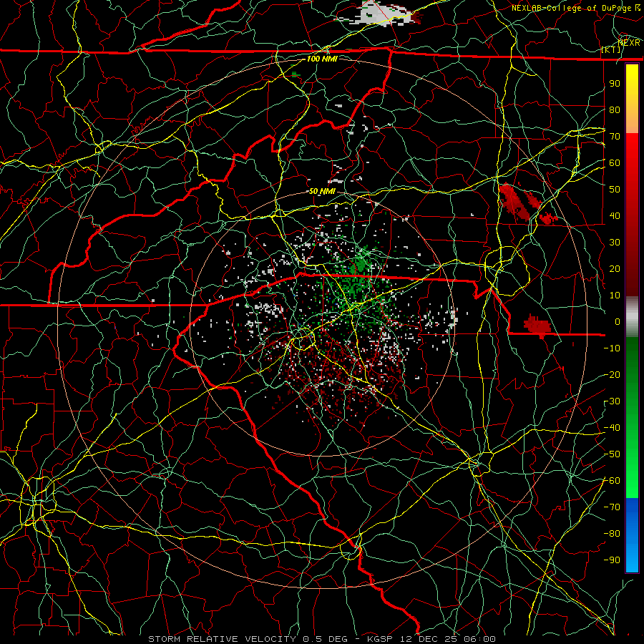The height and width of the screenshot is (644, 644).
Task: Click the 50 NMI range ring label
Action: 322,191
